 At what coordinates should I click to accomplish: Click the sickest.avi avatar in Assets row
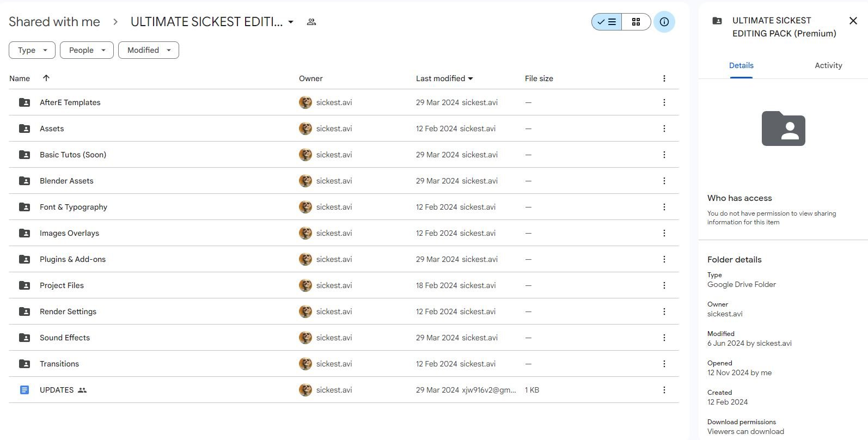point(305,129)
